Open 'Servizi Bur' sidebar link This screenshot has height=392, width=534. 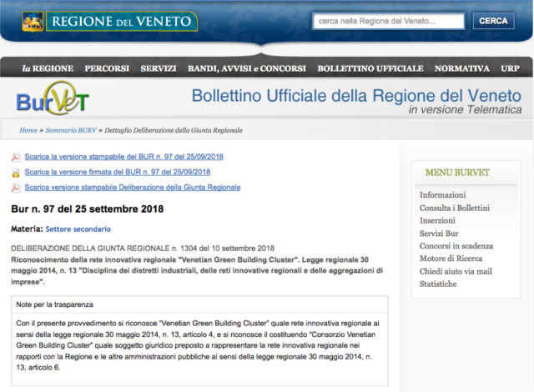coord(439,234)
